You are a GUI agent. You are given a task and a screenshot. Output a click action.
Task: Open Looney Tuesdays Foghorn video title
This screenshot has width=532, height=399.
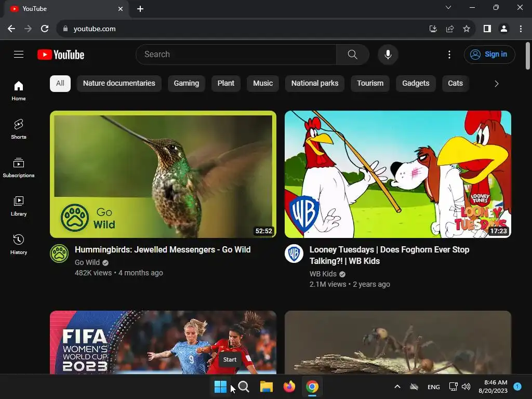pyautogui.click(x=390, y=255)
